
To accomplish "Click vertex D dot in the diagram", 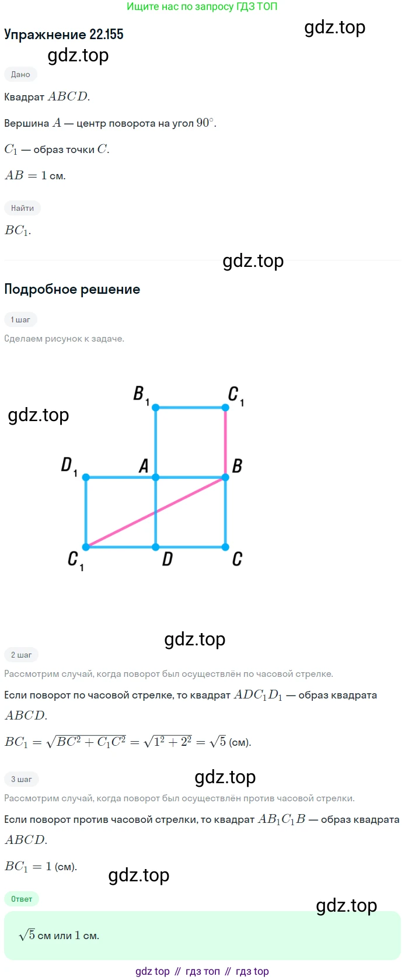I will (x=156, y=547).
